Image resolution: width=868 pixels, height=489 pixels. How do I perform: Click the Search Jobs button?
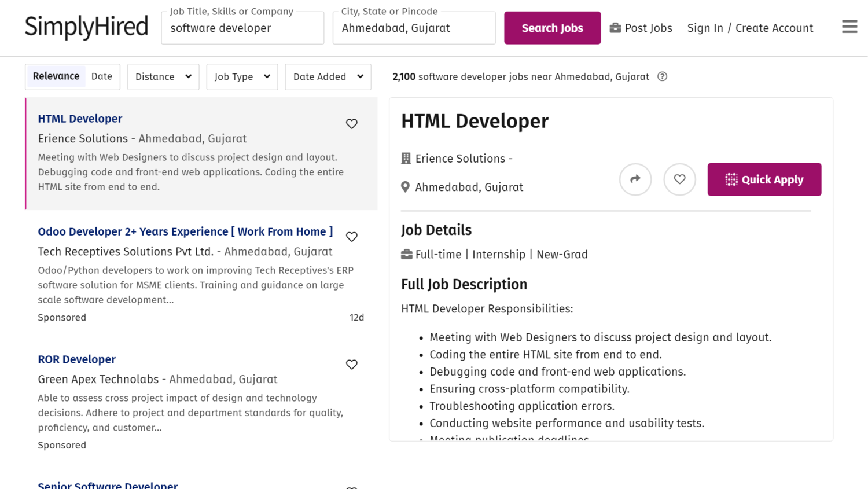pyautogui.click(x=552, y=27)
